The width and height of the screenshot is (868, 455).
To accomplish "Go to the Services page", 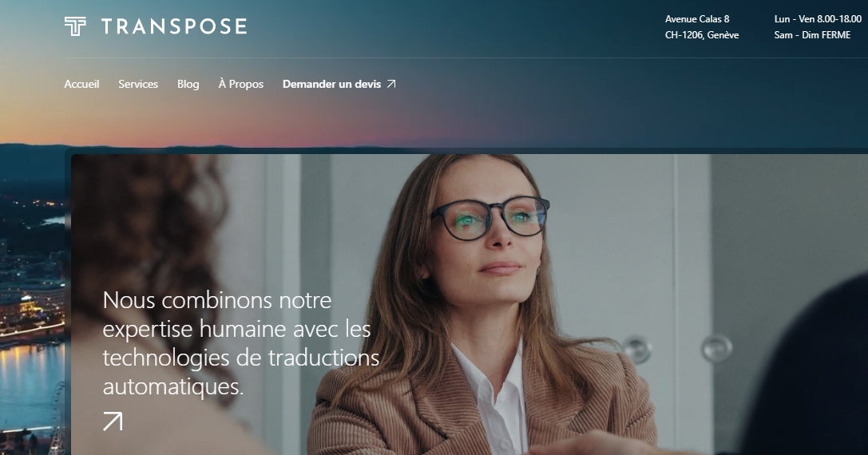I will coord(138,84).
